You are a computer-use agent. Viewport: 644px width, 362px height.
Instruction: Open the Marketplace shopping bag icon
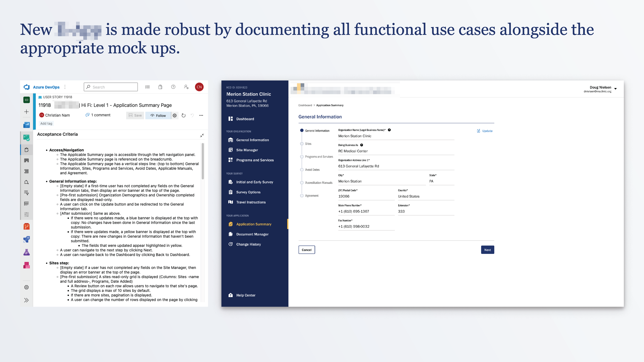click(160, 87)
